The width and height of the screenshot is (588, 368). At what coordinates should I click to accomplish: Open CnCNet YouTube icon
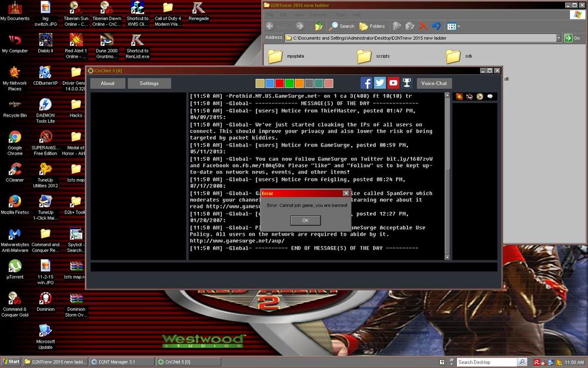(x=393, y=83)
